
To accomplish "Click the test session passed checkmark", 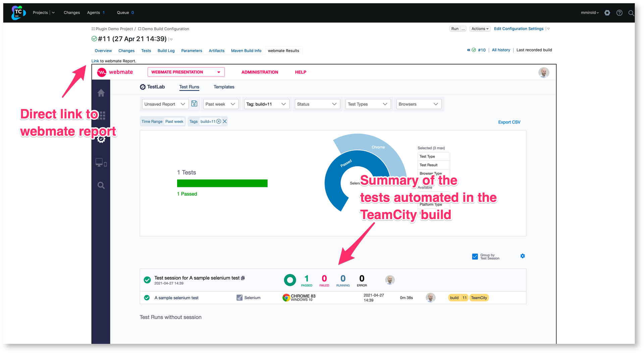I will 147,280.
